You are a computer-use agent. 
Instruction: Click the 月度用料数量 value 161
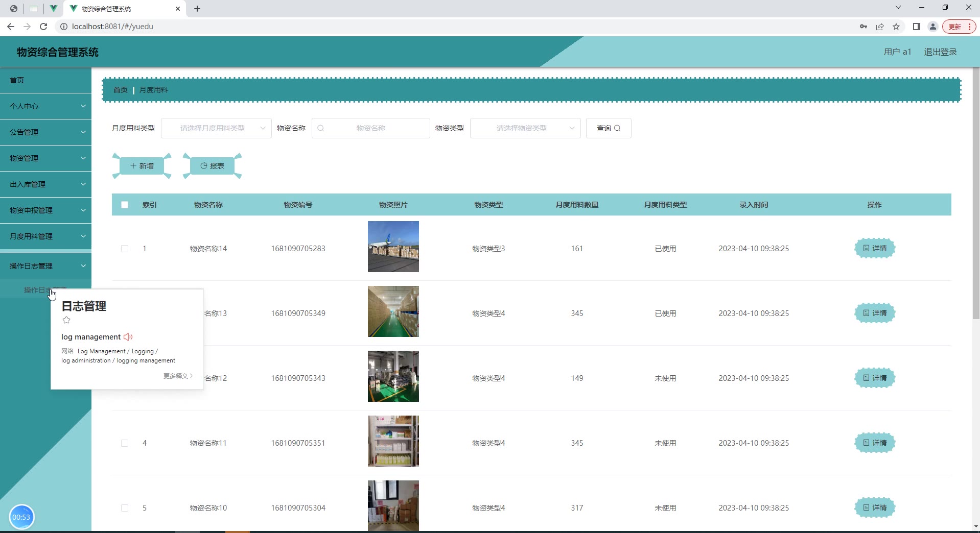577,249
